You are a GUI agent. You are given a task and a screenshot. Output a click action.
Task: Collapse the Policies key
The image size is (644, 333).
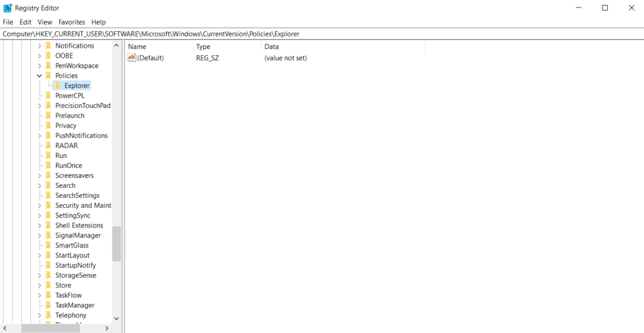pyautogui.click(x=40, y=75)
